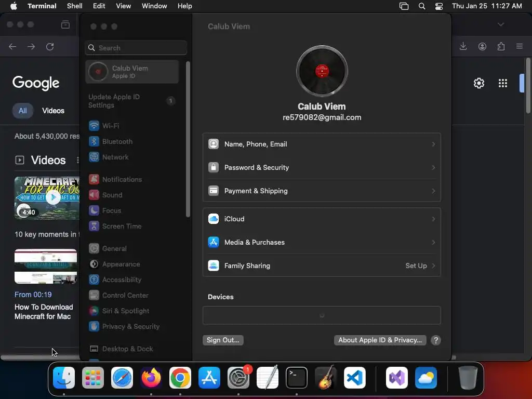Open GarageBand from the Dock
Image resolution: width=532 pixels, height=399 pixels.
pyautogui.click(x=326, y=378)
